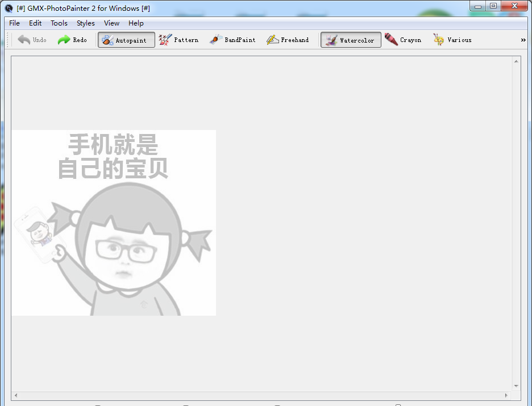Screen dimensions: 532x406
Task: Open the Help menu
Action: pyautogui.click(x=136, y=23)
